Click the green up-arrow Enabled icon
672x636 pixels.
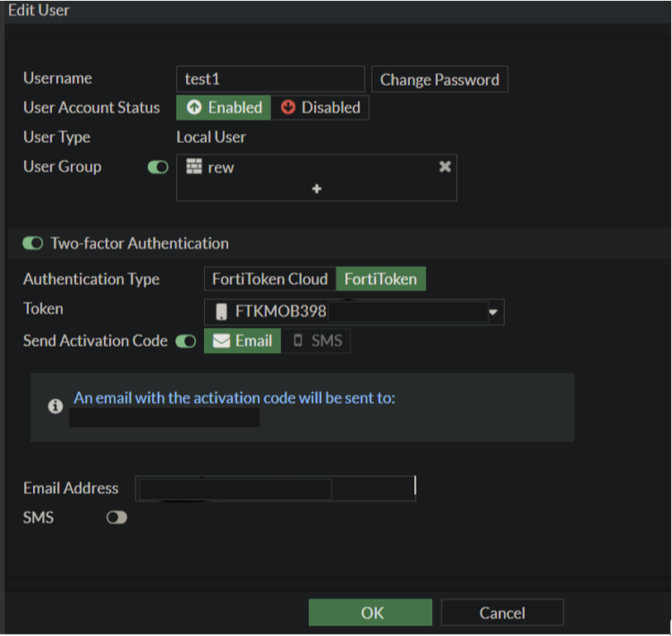(195, 107)
